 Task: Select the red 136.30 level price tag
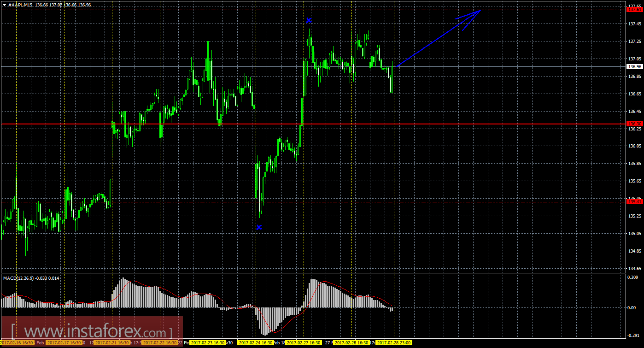coord(635,124)
